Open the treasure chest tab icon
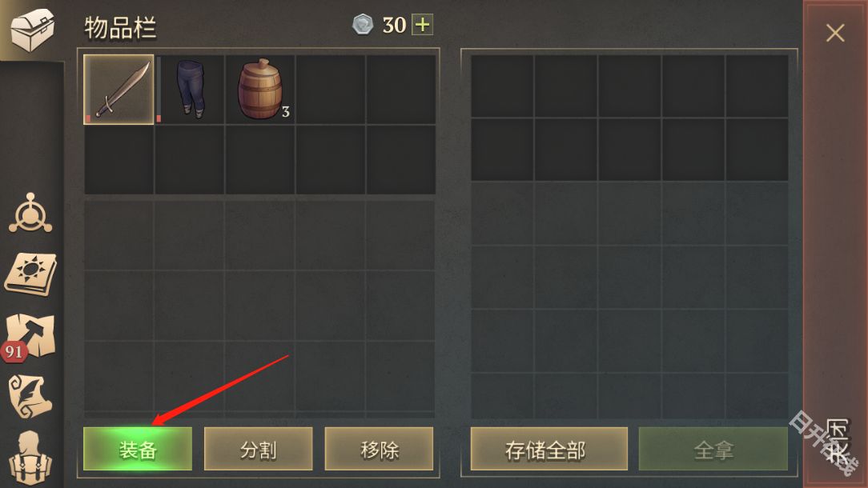This screenshot has width=868, height=488. [32, 29]
